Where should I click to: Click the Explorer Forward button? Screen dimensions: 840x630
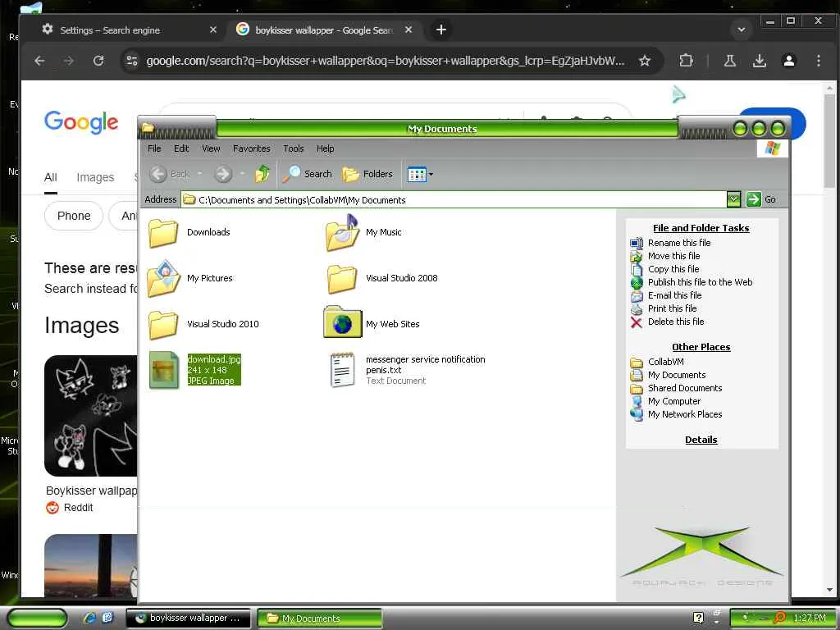click(223, 174)
